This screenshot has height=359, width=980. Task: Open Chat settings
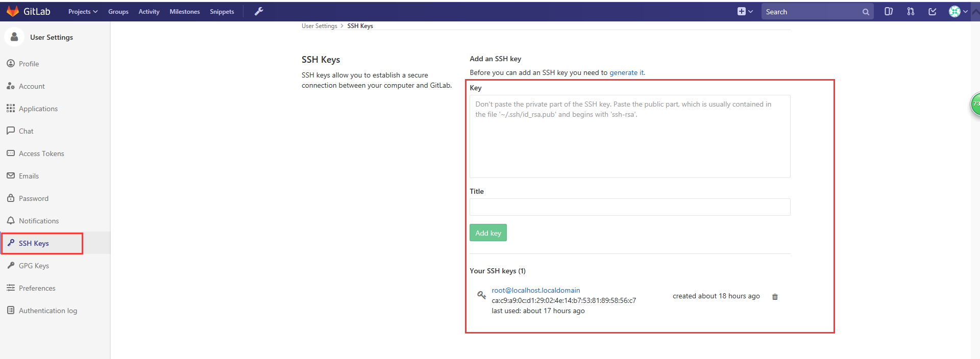tap(26, 131)
